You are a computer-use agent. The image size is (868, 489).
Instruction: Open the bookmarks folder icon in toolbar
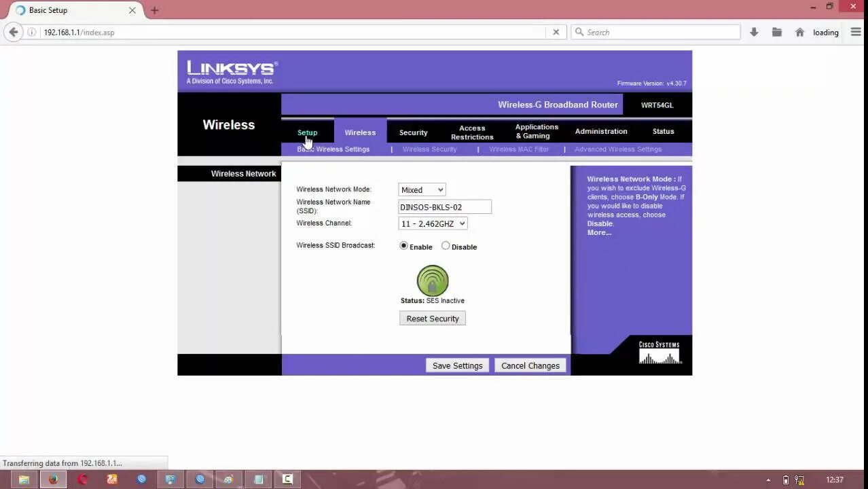pos(777,32)
